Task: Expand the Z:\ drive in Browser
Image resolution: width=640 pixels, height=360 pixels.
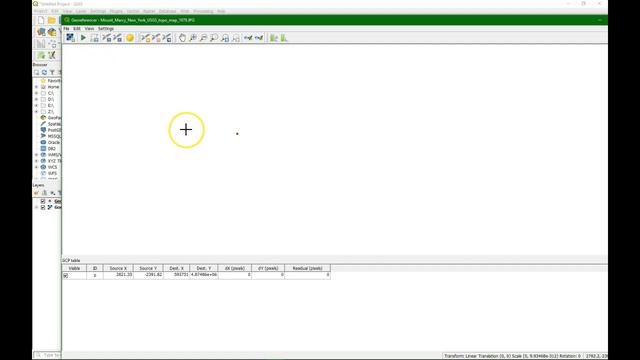Action: [36, 111]
